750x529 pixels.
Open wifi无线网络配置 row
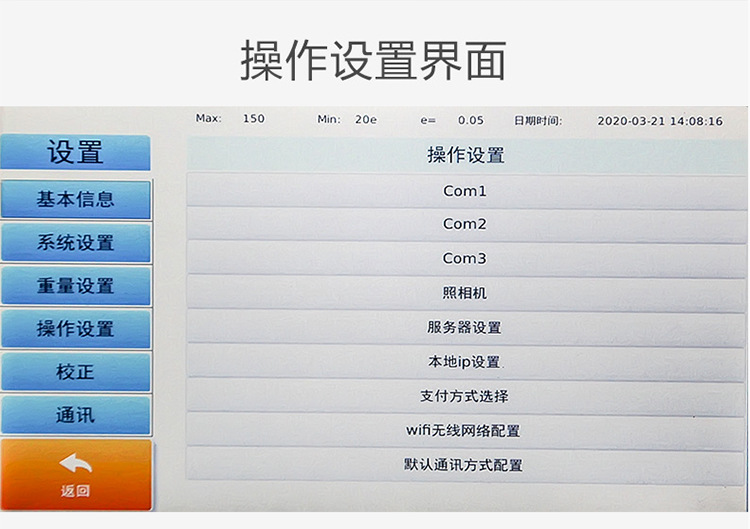click(465, 431)
